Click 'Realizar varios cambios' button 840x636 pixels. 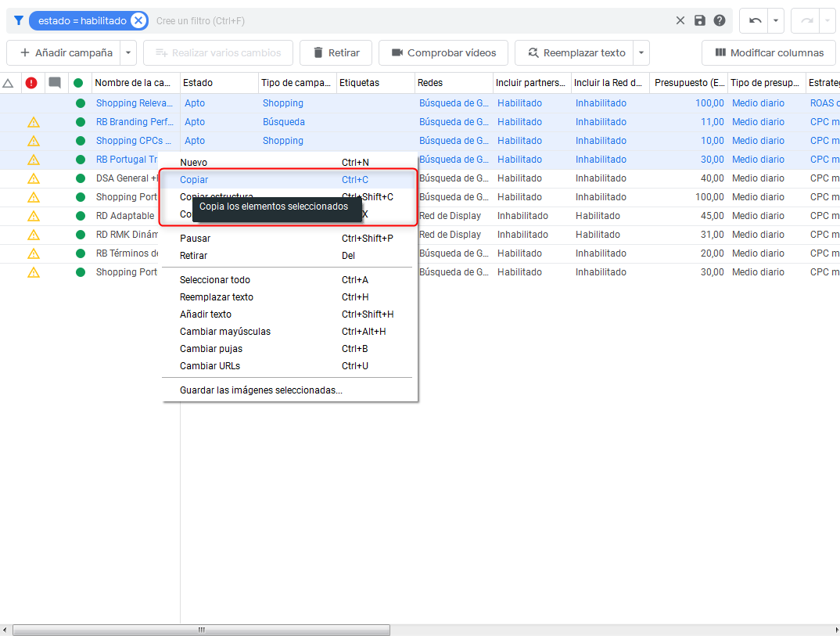(x=218, y=53)
